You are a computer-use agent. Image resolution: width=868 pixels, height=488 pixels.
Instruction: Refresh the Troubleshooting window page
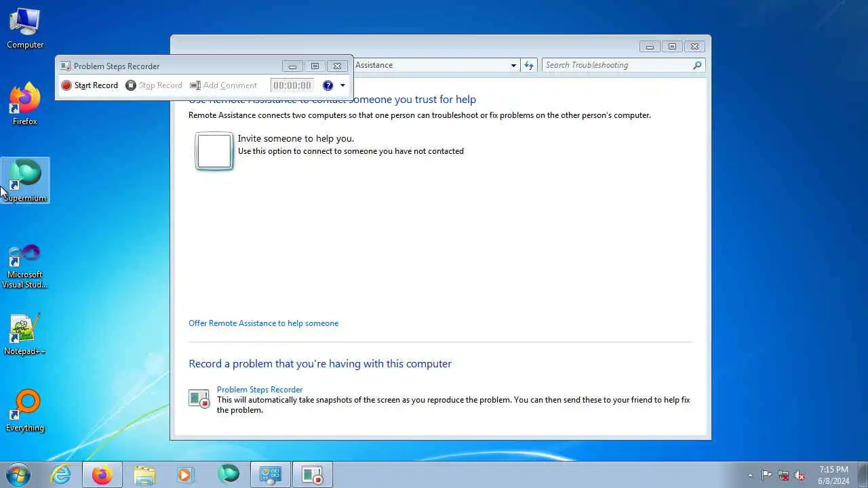pos(529,65)
